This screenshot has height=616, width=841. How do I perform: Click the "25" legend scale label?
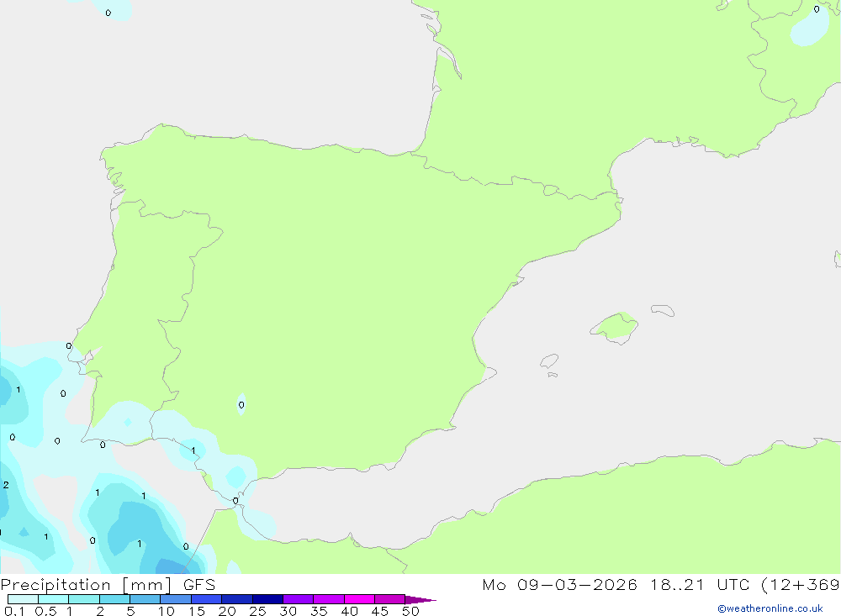coord(257,611)
